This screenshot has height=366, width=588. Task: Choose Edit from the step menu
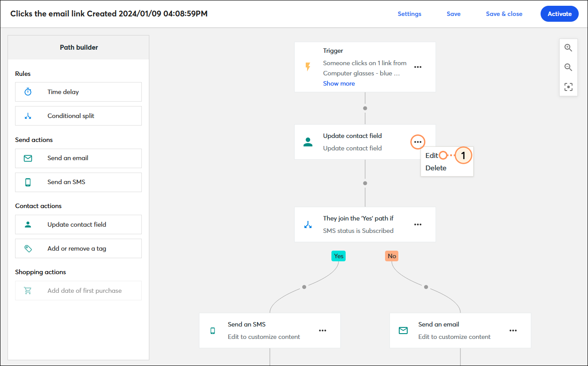click(432, 156)
